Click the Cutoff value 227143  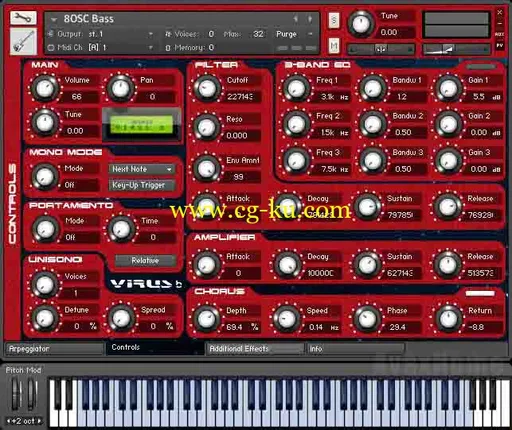tap(241, 97)
